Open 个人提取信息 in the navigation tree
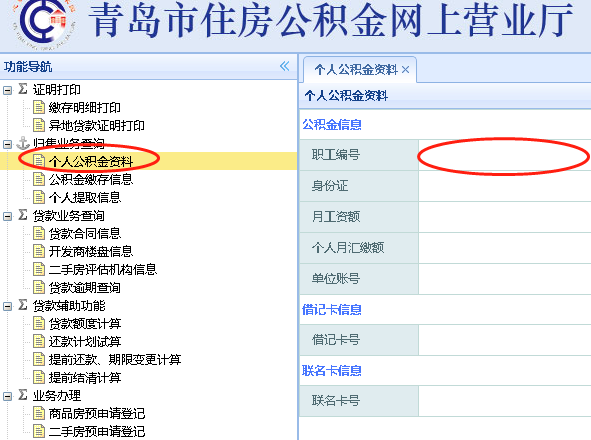 [85, 197]
